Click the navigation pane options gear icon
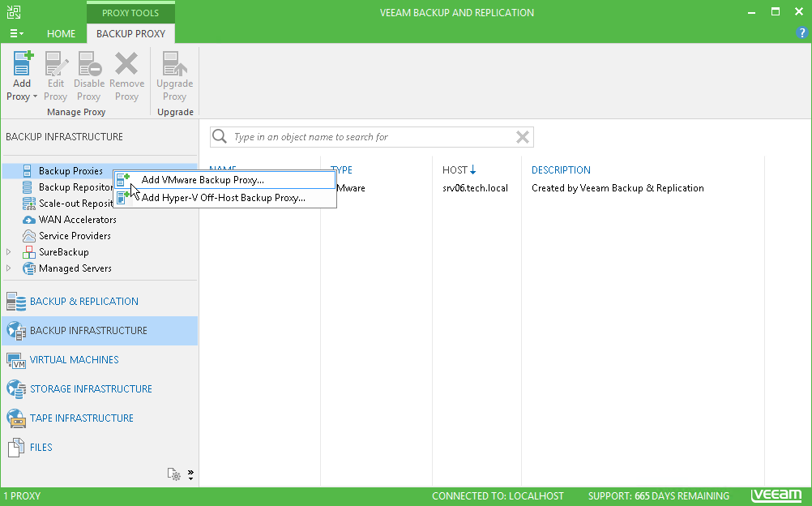Screen dimensions: 812x506 pyautogui.click(x=174, y=474)
